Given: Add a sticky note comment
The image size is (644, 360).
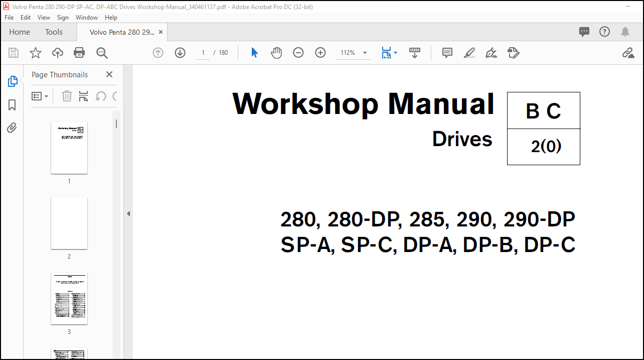Looking at the screenshot, I should tap(447, 53).
